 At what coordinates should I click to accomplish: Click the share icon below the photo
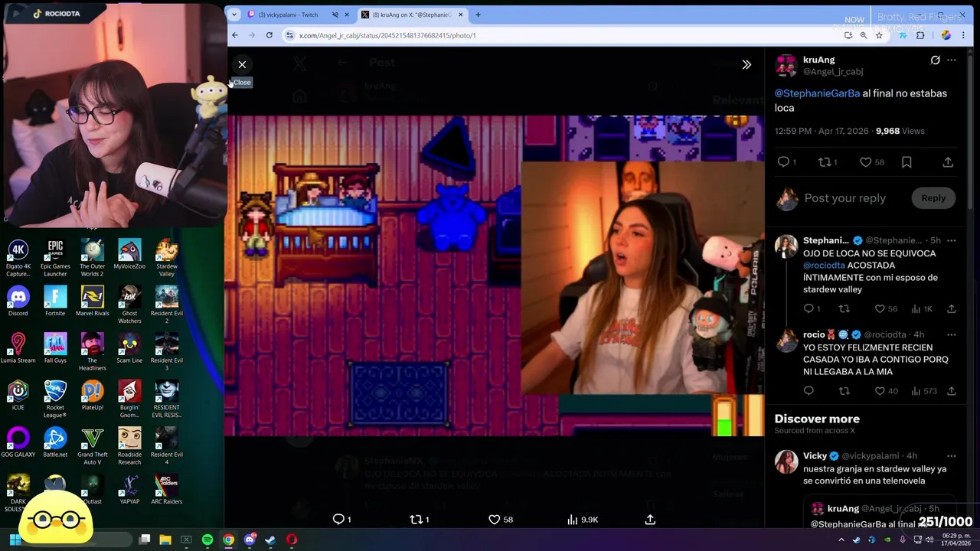pos(650,520)
